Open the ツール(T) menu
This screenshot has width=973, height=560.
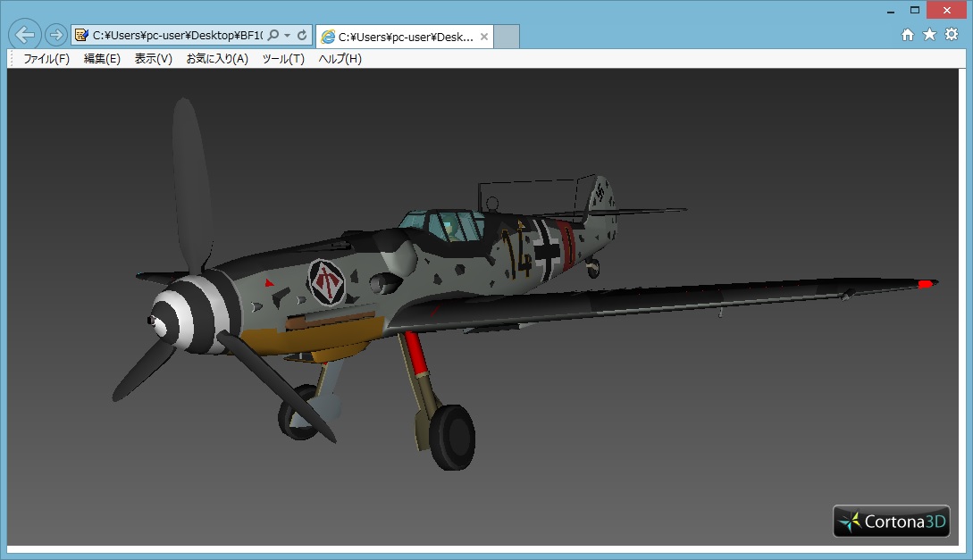283,59
